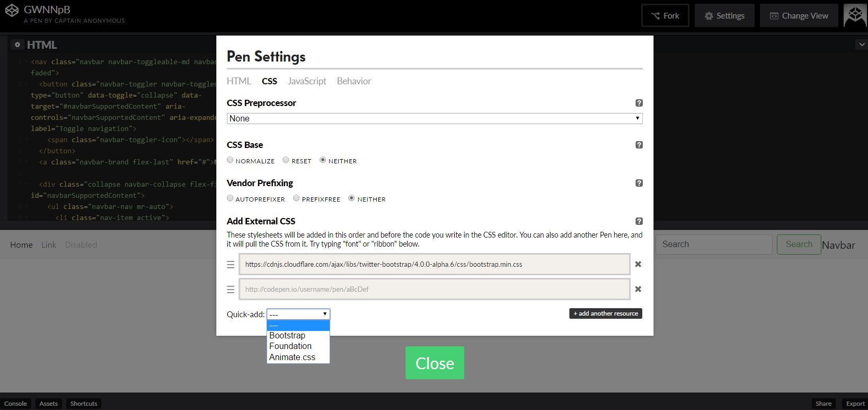Screen dimensions: 868x410
Task: Click the CSS Base help icon
Action: coord(639,145)
